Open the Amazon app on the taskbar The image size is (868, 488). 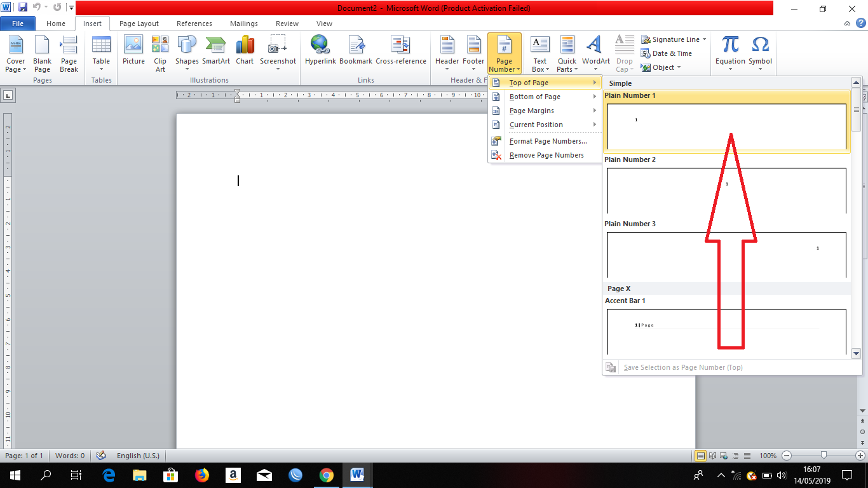click(233, 475)
